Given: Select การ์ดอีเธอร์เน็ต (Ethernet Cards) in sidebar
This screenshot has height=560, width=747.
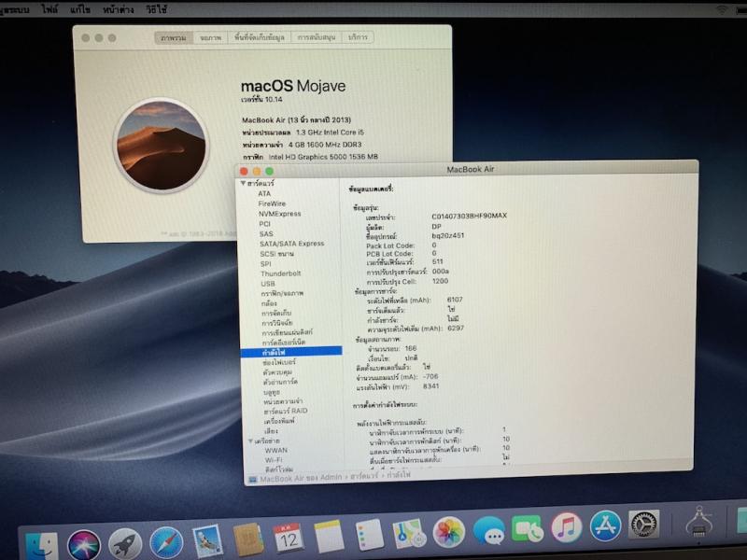Looking at the screenshot, I should coord(284,343).
